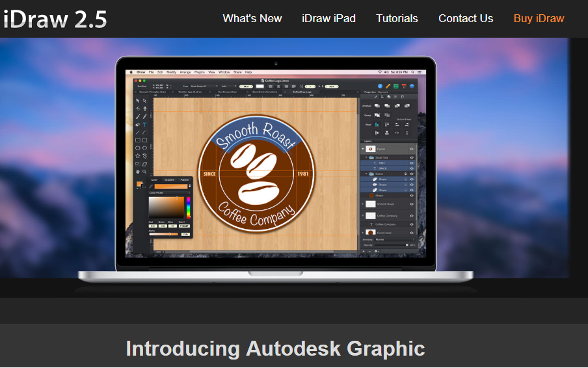Open the Font name dropdown
This screenshot has height=368, width=588.
coord(204,86)
